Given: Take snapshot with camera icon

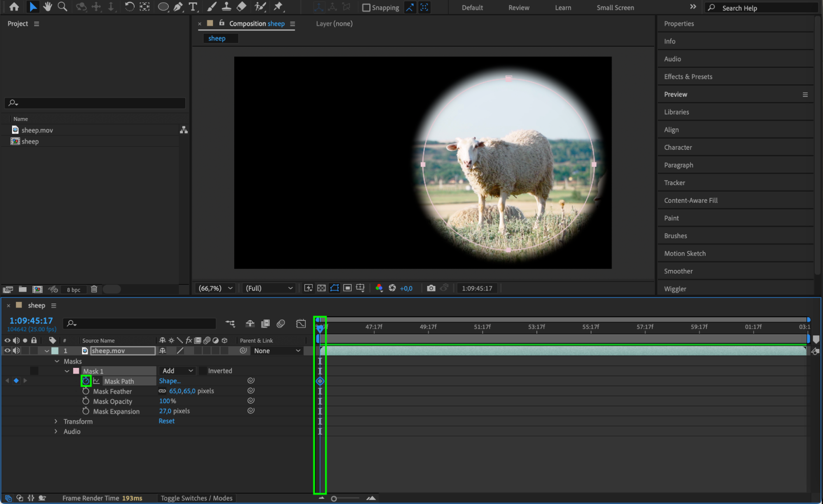Looking at the screenshot, I should (x=431, y=288).
